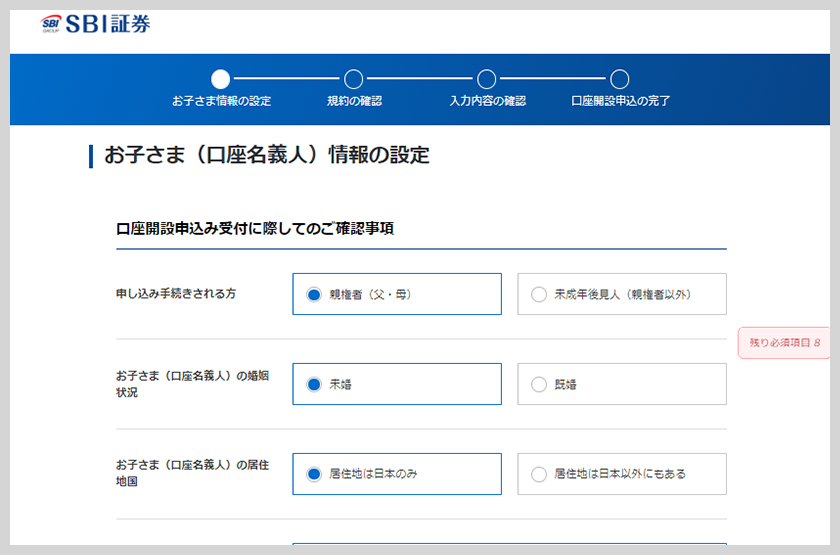Screen dimensions: 840x555
Task: Select 親権者（父・母） radio option
Action: [x=397, y=294]
